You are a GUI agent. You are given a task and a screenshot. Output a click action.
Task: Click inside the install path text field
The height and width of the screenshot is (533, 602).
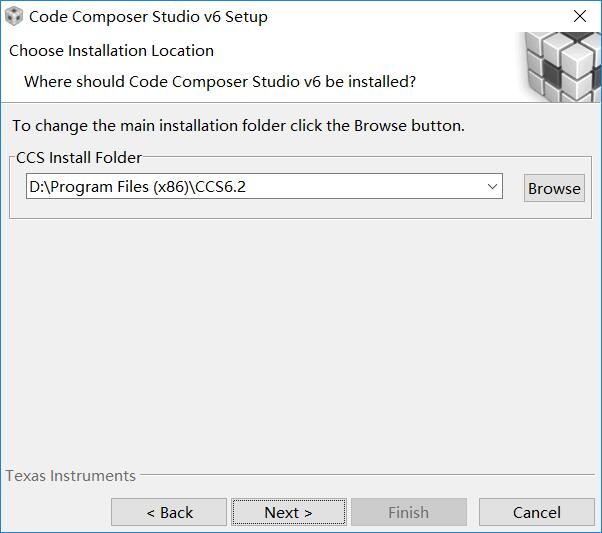(264, 186)
